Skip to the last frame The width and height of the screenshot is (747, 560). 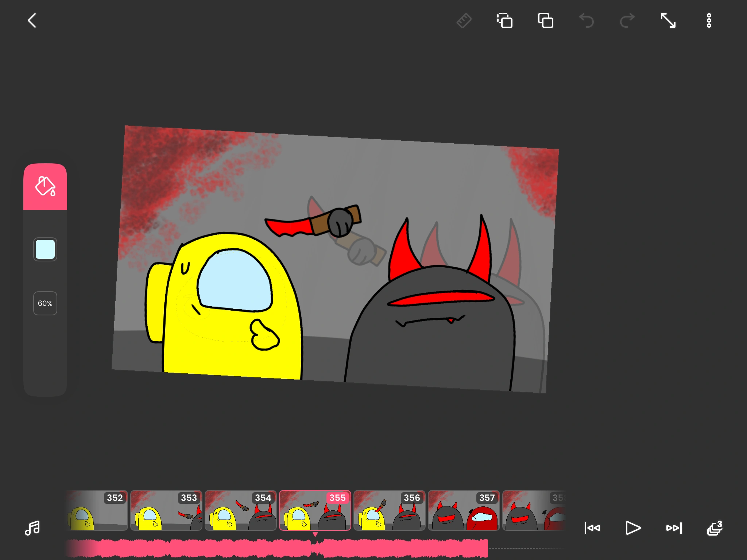coord(674,528)
